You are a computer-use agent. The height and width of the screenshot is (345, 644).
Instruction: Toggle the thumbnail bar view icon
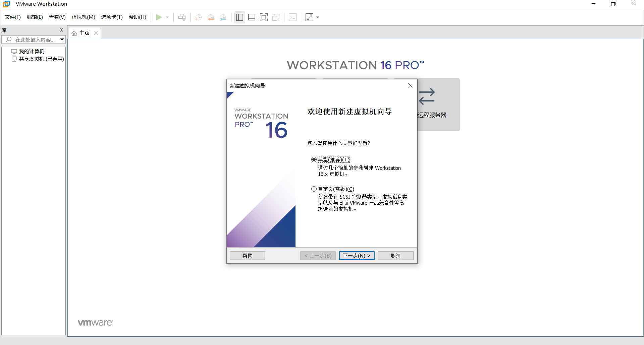(x=252, y=17)
